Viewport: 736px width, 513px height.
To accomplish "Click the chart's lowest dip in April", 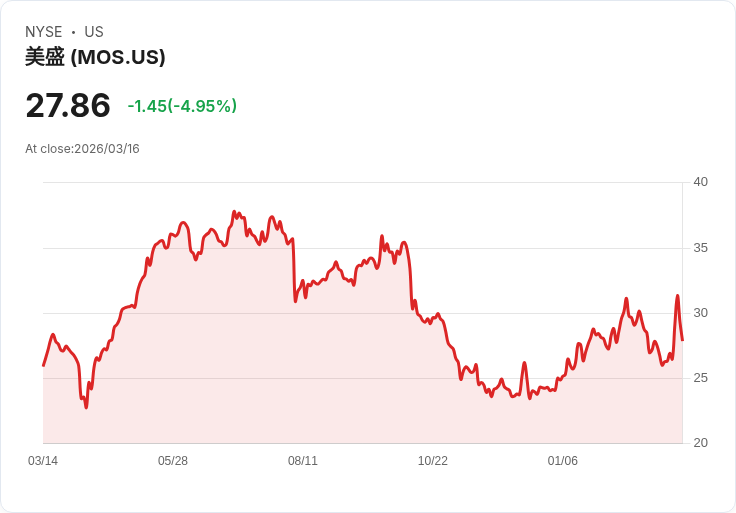I will 86,407.
